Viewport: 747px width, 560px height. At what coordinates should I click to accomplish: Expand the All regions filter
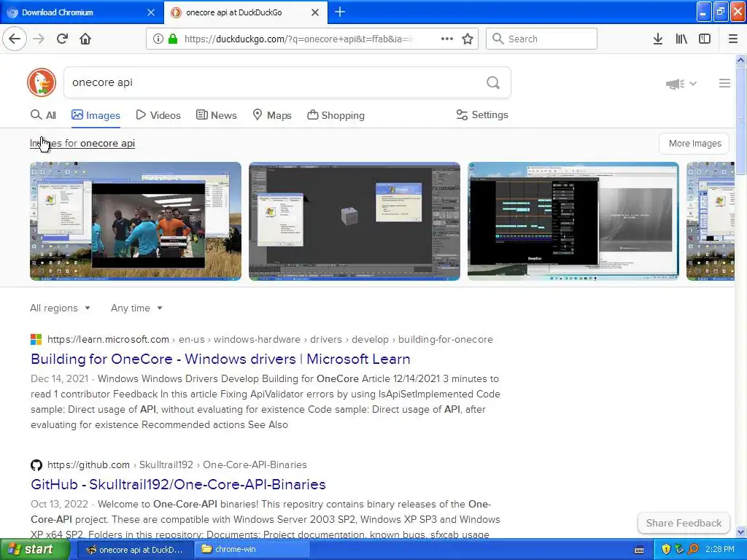tap(60, 308)
